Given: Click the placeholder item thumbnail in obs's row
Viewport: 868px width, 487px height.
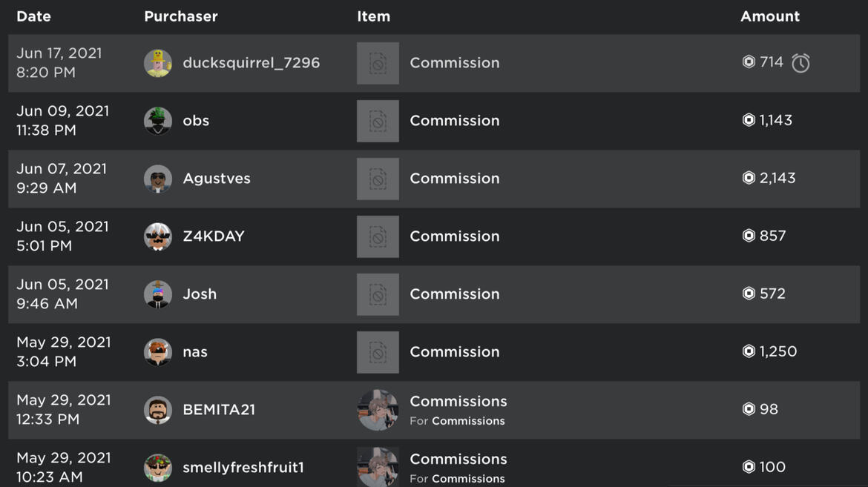Looking at the screenshot, I should [x=378, y=121].
